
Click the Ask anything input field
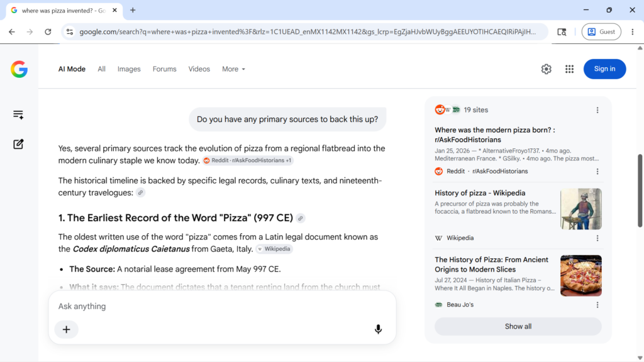[x=222, y=306]
